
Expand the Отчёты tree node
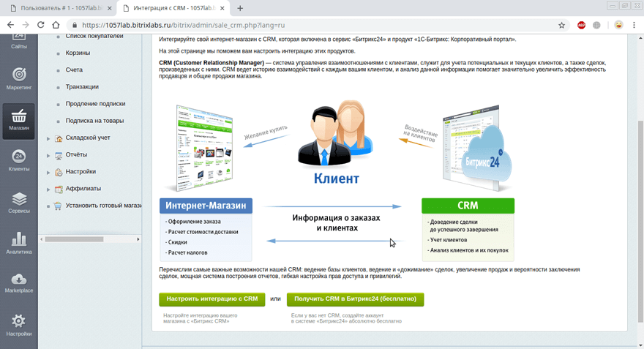(x=48, y=155)
